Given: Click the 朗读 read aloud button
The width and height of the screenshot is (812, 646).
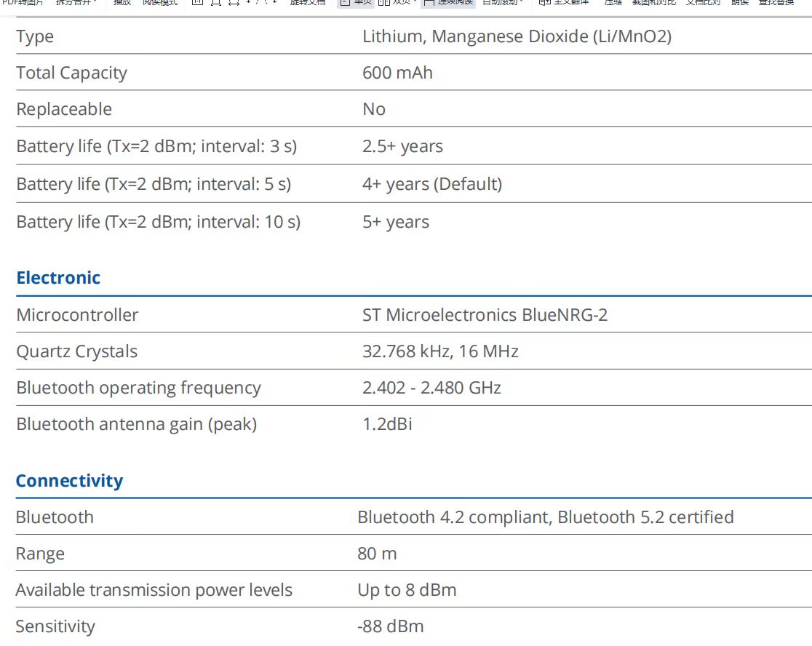Looking at the screenshot, I should (x=739, y=2).
